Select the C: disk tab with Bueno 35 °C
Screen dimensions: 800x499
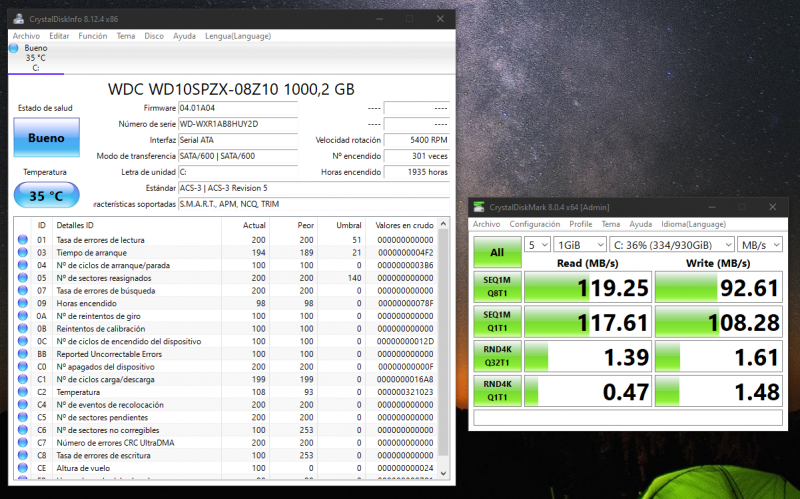(x=36, y=58)
